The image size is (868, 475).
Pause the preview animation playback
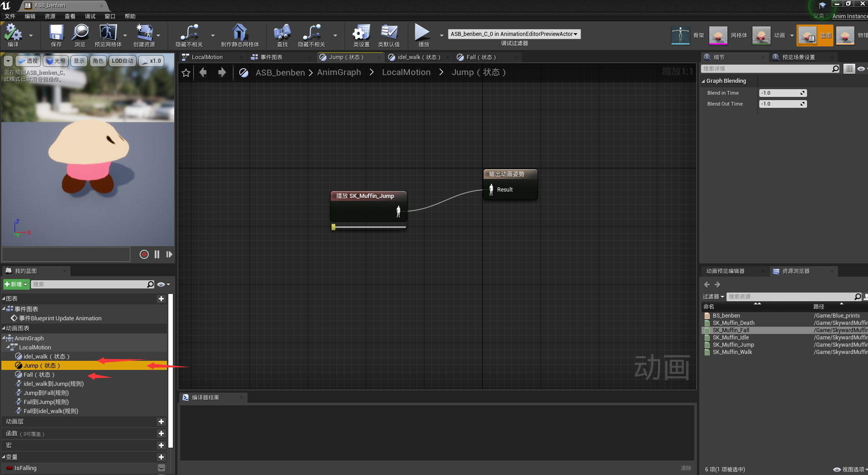157,254
